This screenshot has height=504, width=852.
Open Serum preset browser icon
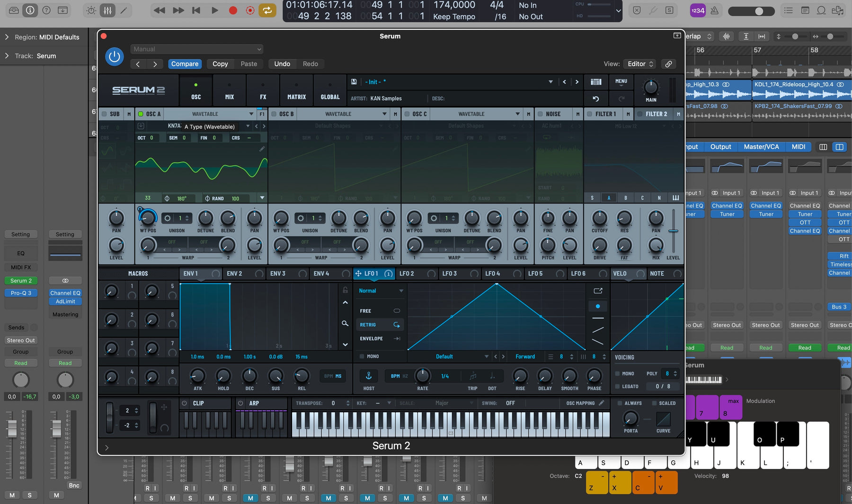pyautogui.click(x=596, y=82)
